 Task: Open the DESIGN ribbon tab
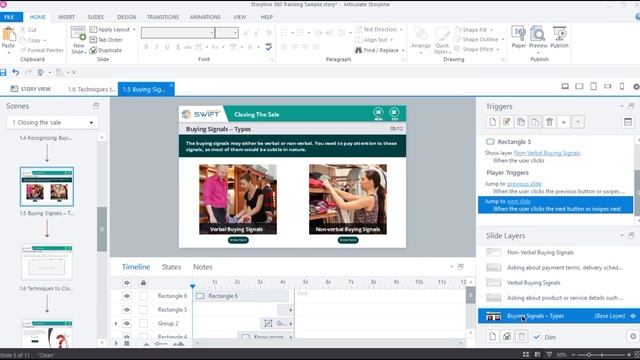[127, 17]
